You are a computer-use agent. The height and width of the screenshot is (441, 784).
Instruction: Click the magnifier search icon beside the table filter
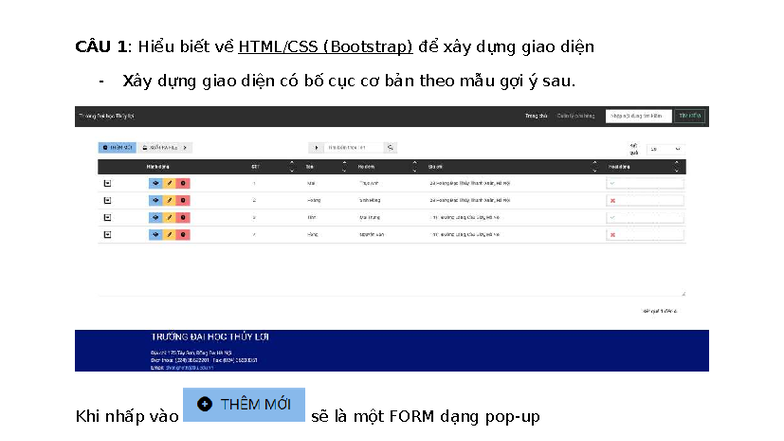390,148
